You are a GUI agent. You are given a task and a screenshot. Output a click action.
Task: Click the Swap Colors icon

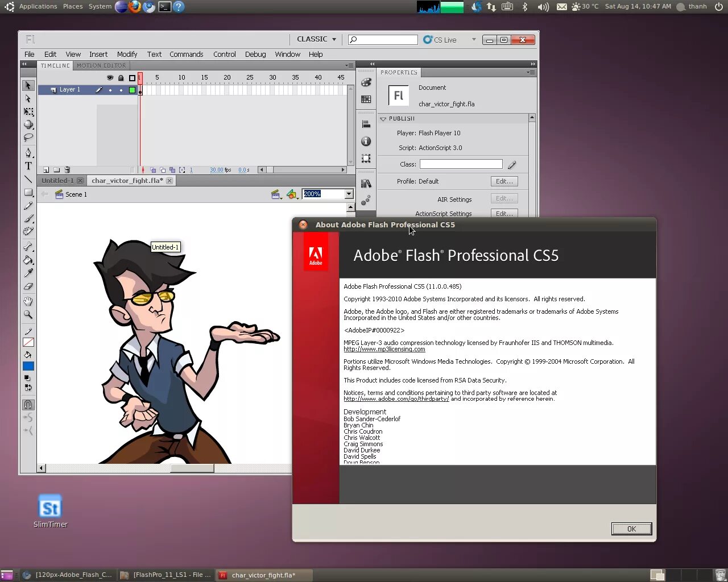click(27, 388)
